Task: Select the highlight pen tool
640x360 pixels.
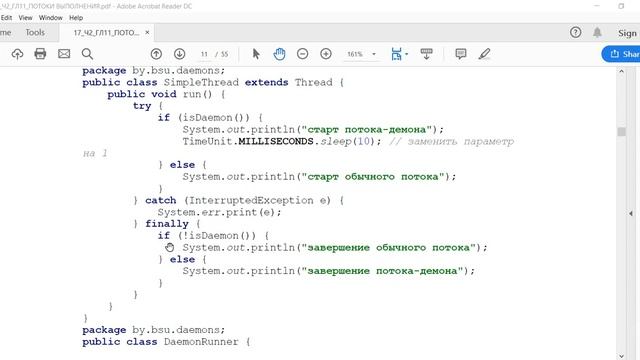Action: (x=484, y=54)
